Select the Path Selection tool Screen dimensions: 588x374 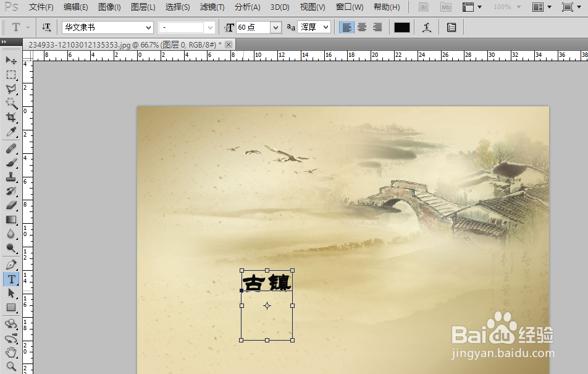coord(11,293)
